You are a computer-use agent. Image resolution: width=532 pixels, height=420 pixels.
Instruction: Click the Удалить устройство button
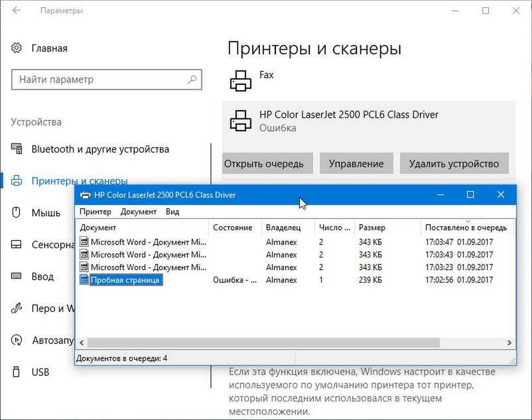454,163
